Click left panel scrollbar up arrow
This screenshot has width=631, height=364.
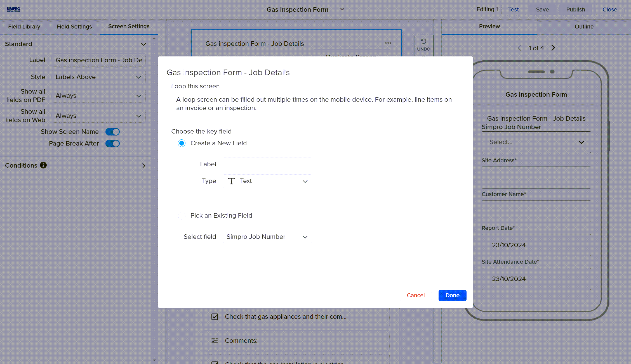154,38
